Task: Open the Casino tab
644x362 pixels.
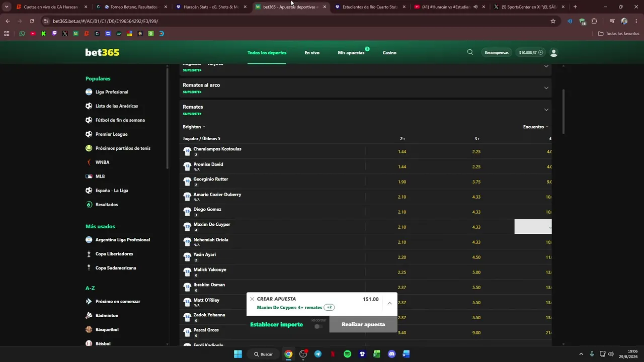Action: point(389,53)
